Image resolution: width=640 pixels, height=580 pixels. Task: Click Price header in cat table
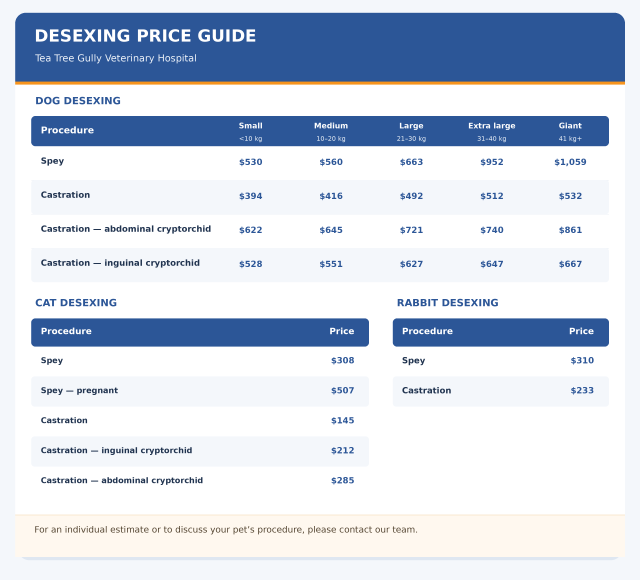(342, 331)
